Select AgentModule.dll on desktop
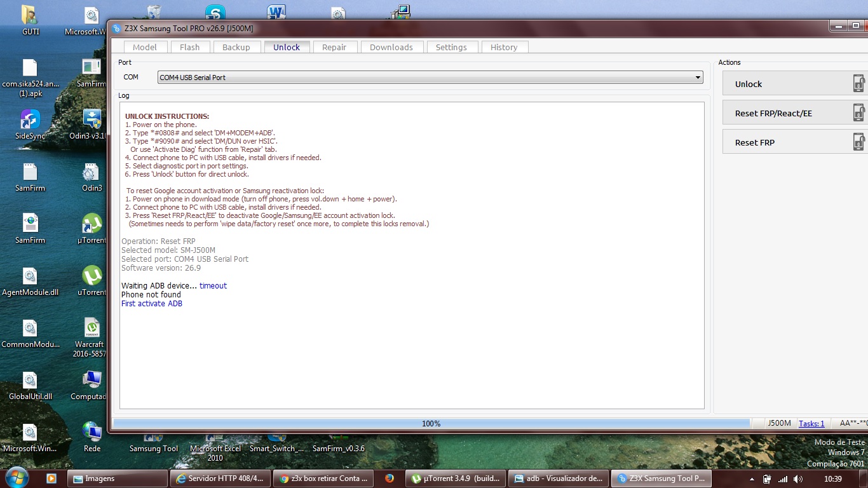The width and height of the screenshot is (868, 488). [x=30, y=281]
